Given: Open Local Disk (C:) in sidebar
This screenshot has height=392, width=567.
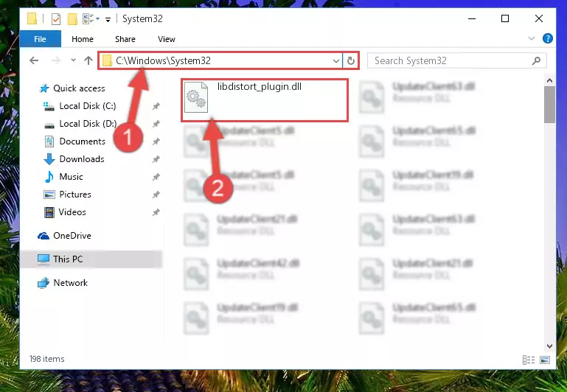Looking at the screenshot, I should pos(88,106).
